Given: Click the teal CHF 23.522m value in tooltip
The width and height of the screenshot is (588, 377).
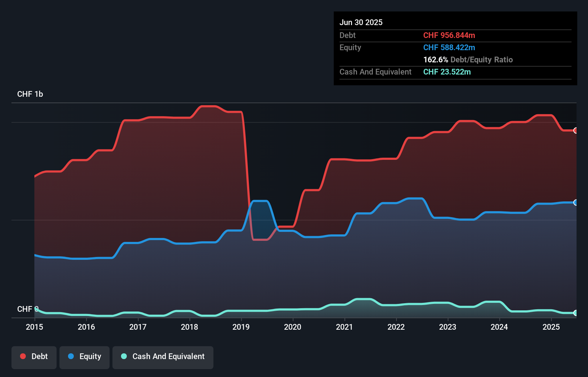Looking at the screenshot, I should [447, 72].
